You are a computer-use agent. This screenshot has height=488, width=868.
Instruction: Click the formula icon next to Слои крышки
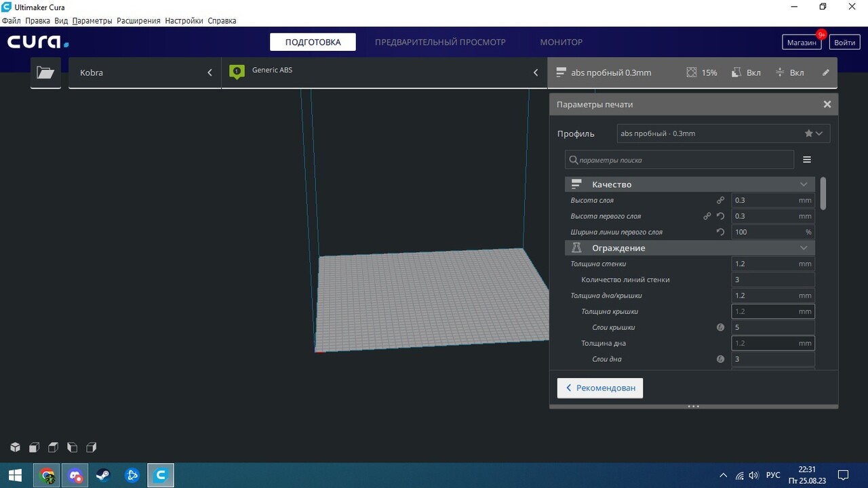tap(720, 327)
